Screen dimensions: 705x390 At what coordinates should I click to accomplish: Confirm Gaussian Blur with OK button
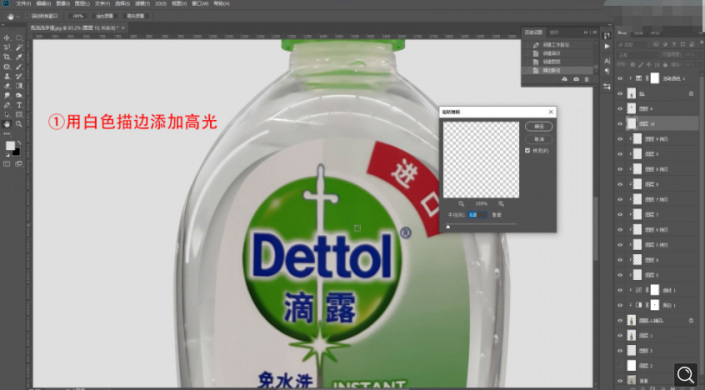pos(539,126)
